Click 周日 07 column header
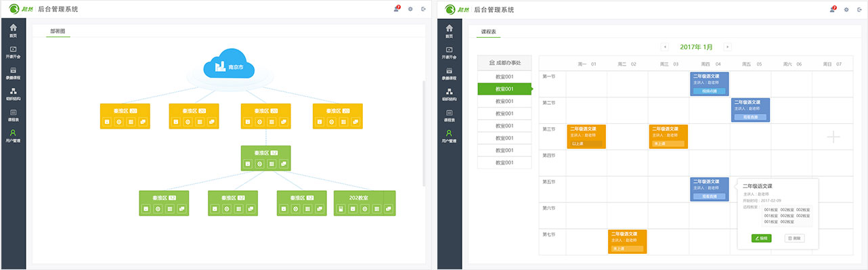This screenshot has height=270, width=868. 831,64
